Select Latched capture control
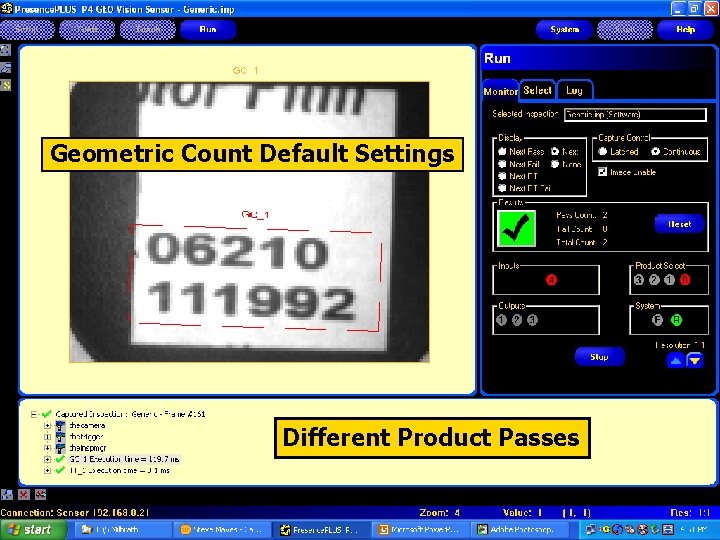This screenshot has height=540, width=720. click(x=603, y=151)
